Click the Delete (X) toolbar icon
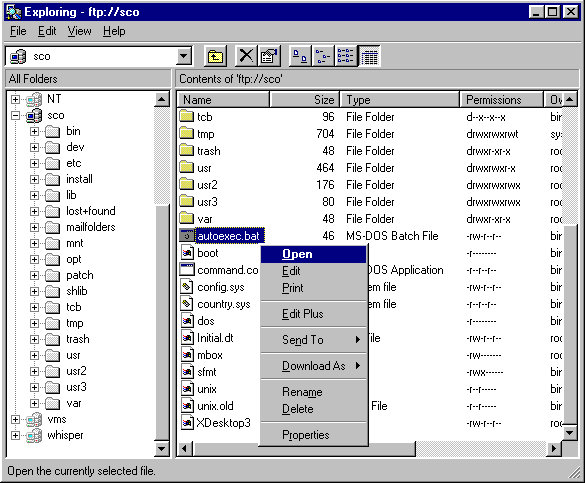The image size is (585, 483). pos(246,56)
